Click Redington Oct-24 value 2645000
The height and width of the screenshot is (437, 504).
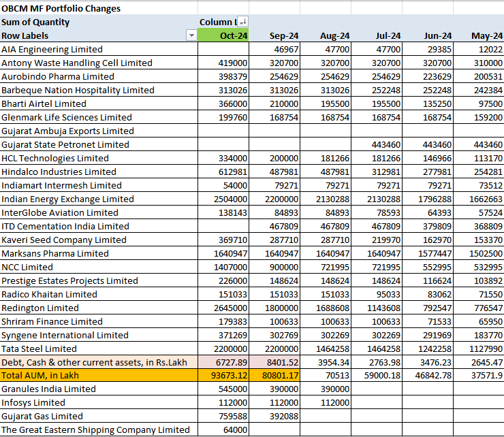point(230,308)
